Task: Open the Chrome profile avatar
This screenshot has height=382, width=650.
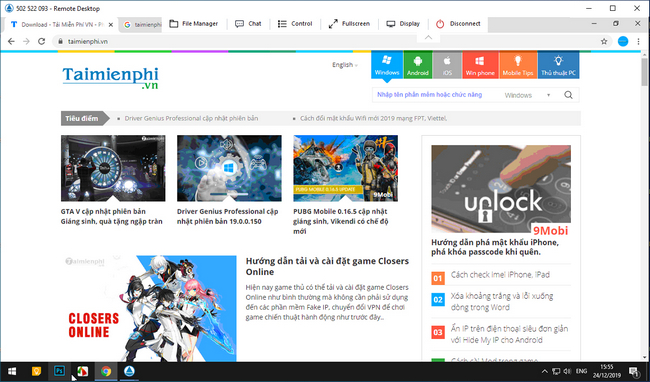Action: pos(623,41)
